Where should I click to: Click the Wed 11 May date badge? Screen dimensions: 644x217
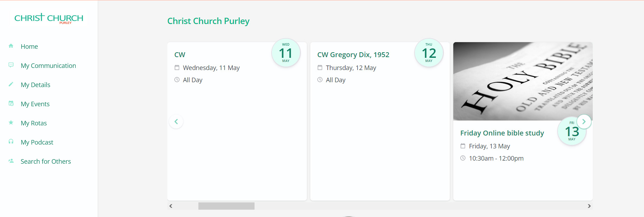pyautogui.click(x=286, y=53)
